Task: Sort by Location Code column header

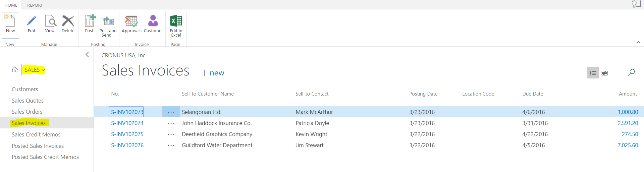Action: [478, 94]
